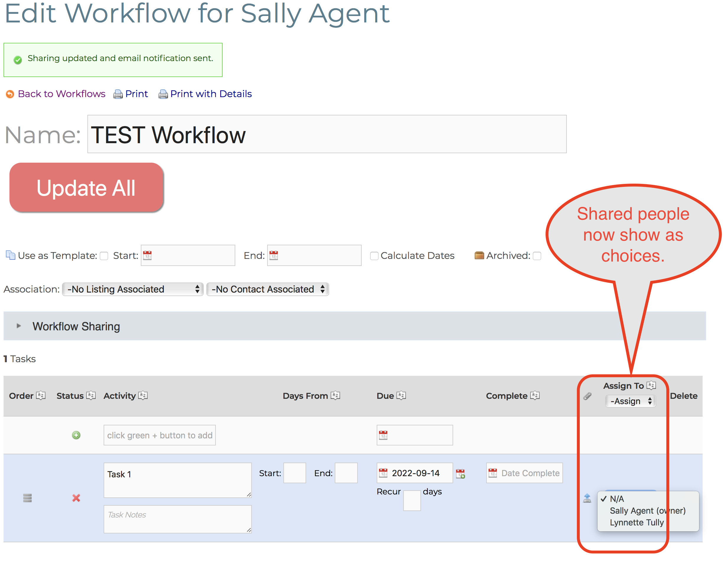The image size is (728, 565).
Task: Click calendar icon in Start date field
Action: click(x=147, y=255)
